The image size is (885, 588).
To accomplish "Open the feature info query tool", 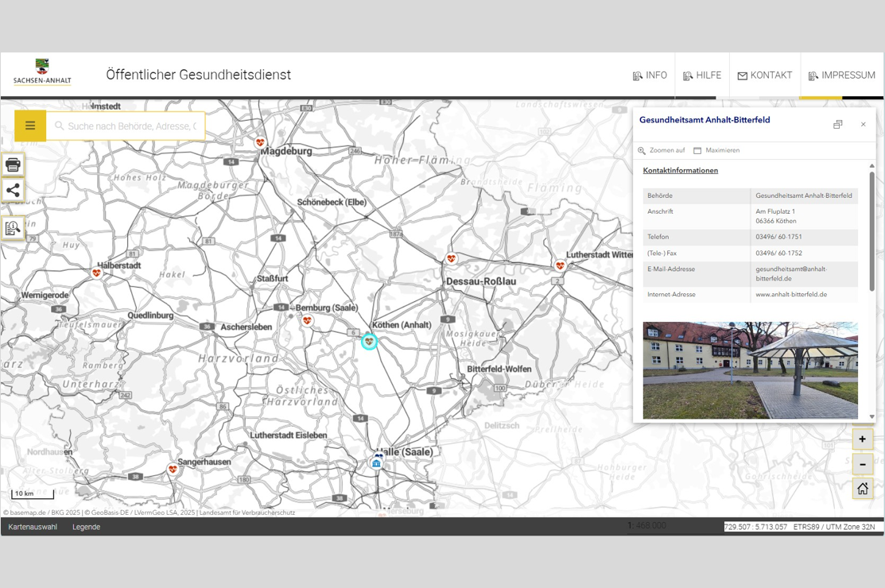I will click(x=13, y=228).
